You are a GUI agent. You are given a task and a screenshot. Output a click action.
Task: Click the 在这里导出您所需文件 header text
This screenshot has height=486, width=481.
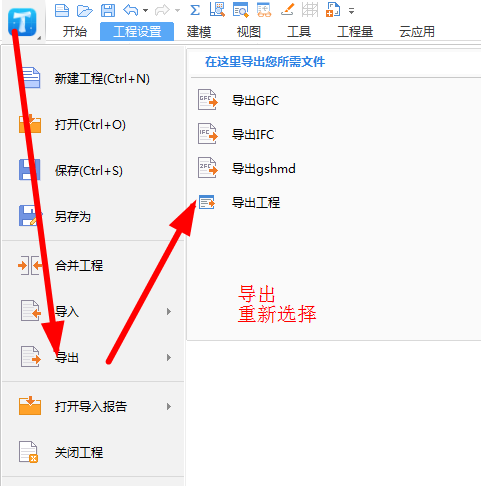point(265,62)
